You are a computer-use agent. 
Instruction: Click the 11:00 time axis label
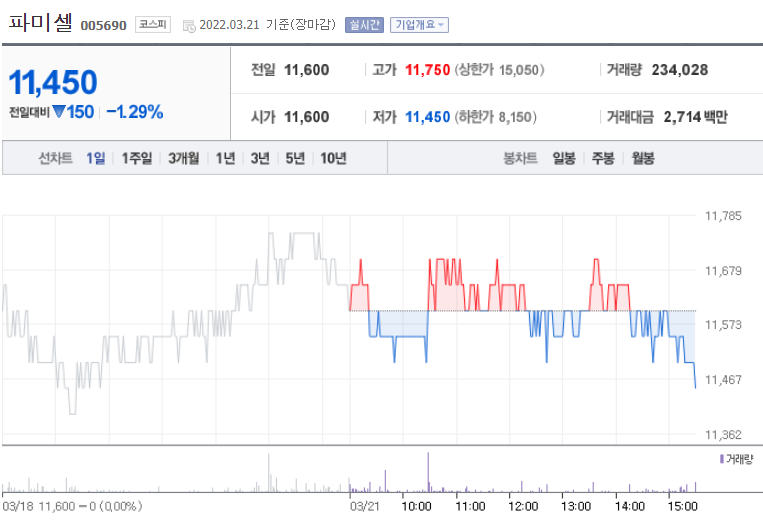[x=470, y=506]
